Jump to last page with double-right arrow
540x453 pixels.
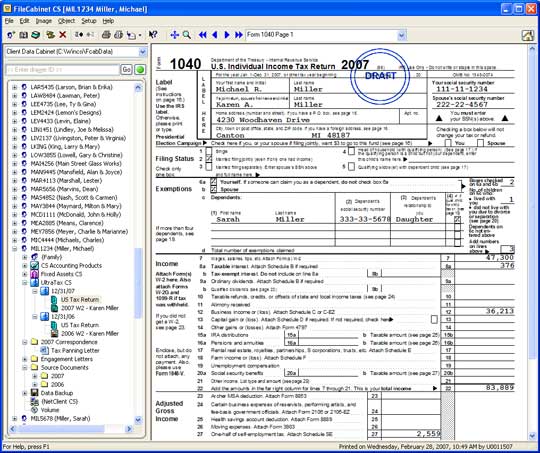239,35
